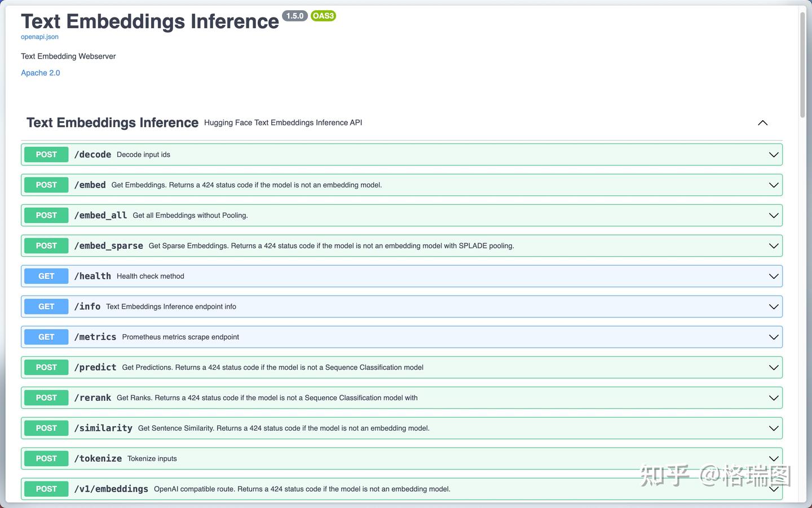Collapse the Text Embeddings Inference section
This screenshot has width=812, height=508.
762,123
